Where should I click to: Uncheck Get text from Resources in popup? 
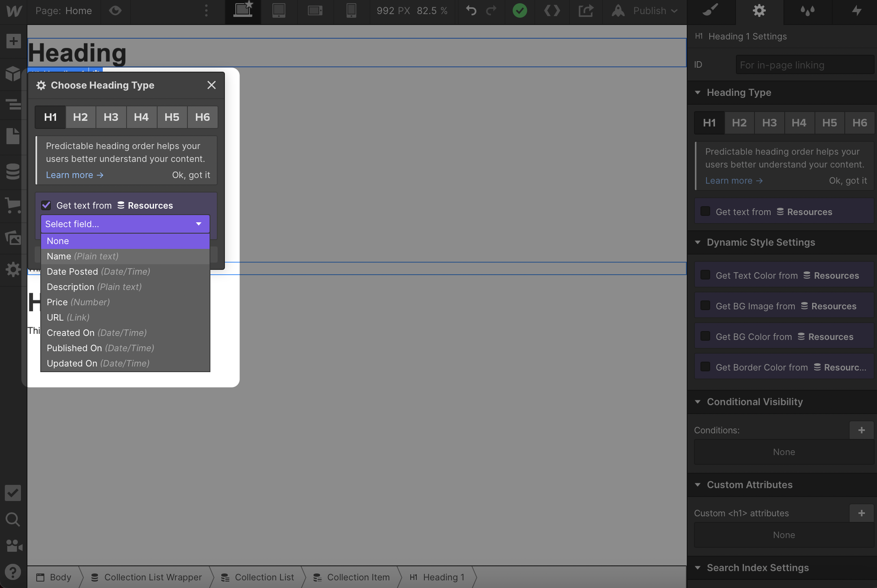(46, 205)
